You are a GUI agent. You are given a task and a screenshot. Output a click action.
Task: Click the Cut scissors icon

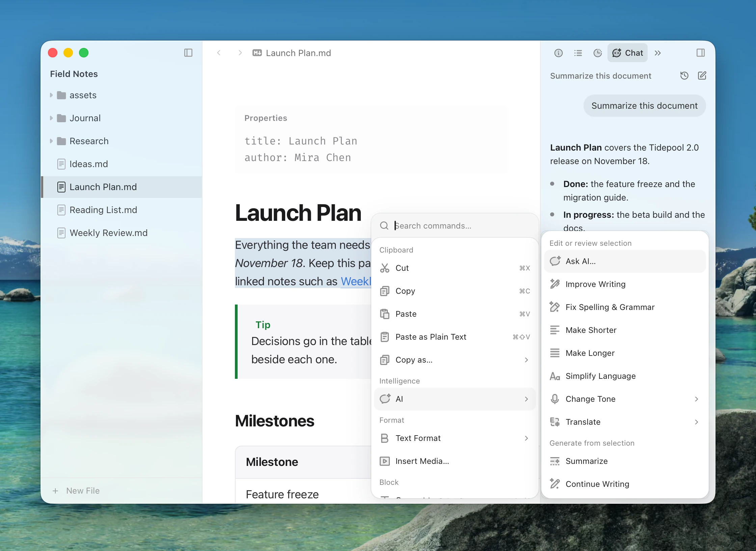tap(385, 268)
